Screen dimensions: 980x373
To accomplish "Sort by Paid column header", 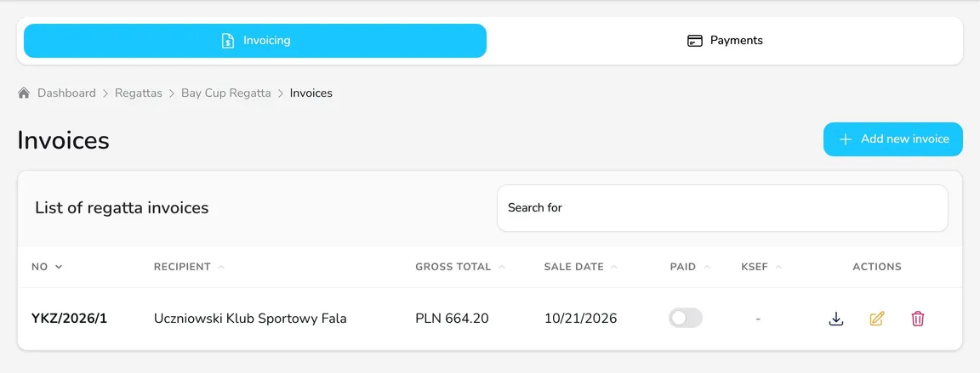I will [x=690, y=267].
